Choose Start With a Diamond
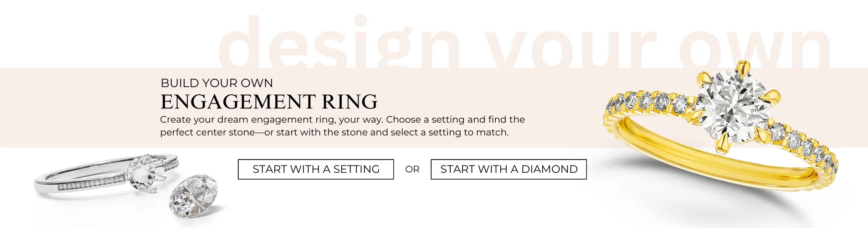 508,169
